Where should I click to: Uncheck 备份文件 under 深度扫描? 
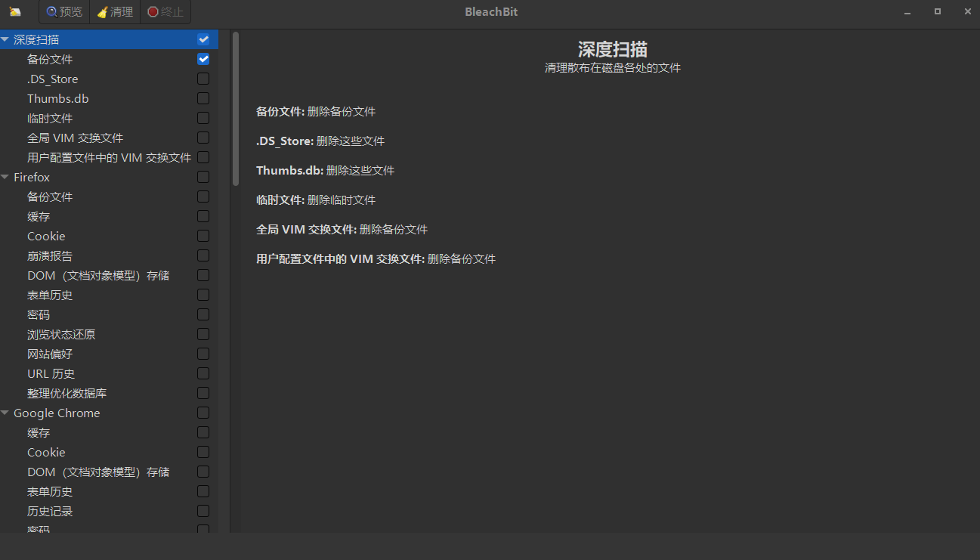pos(203,59)
